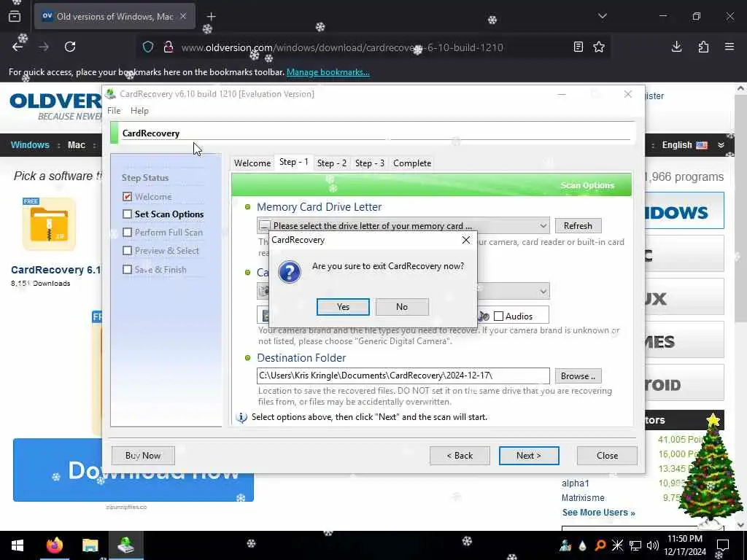747x560 pixels.
Task: Open the Help menu in CardRecovery
Action: click(139, 111)
